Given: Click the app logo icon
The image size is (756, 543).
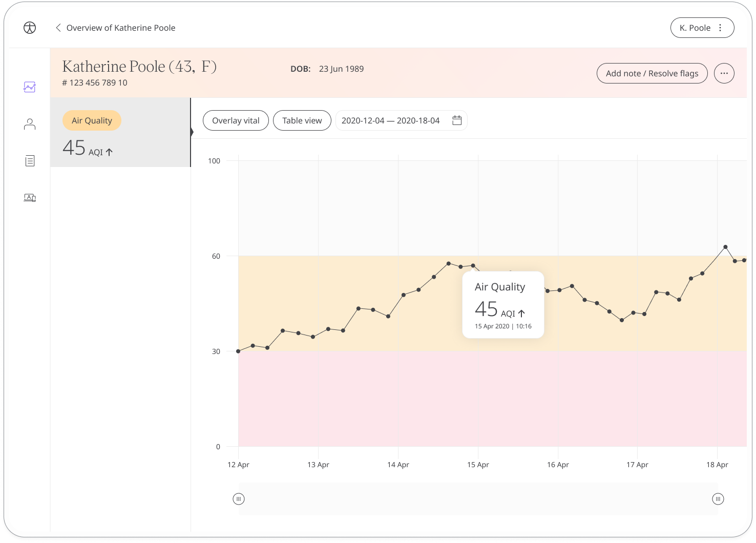Looking at the screenshot, I should click(30, 28).
